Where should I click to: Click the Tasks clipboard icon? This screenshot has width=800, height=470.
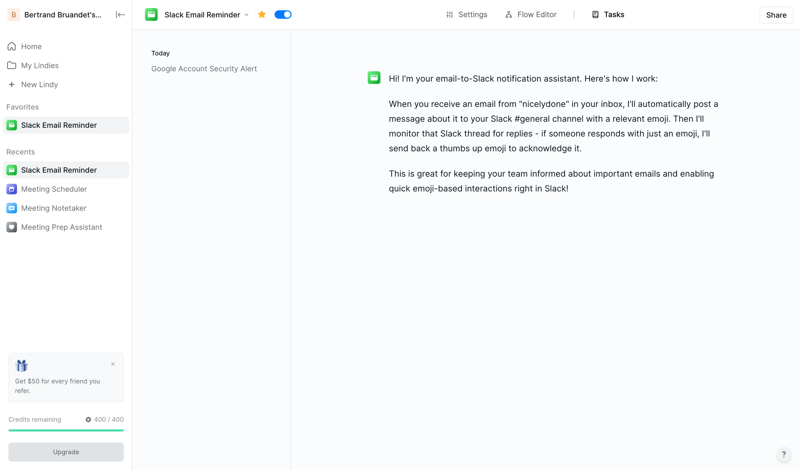pos(595,15)
